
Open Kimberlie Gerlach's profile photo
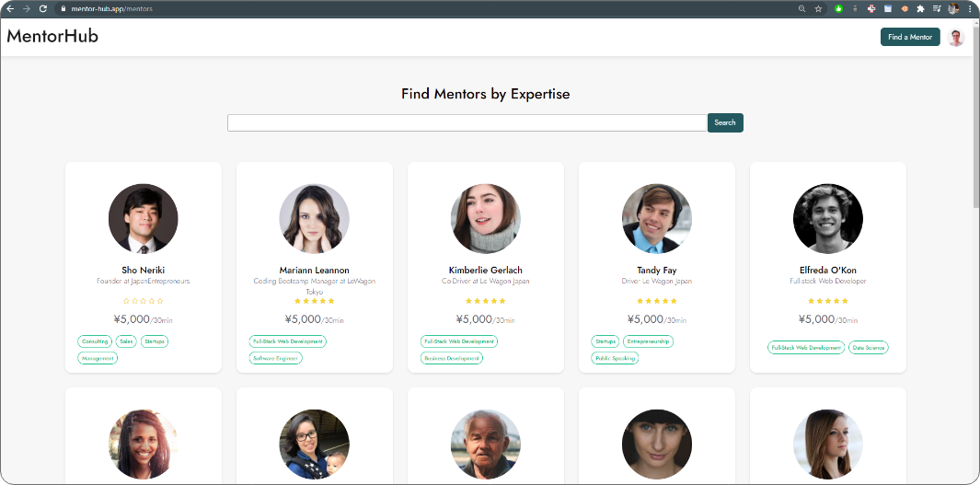click(486, 218)
